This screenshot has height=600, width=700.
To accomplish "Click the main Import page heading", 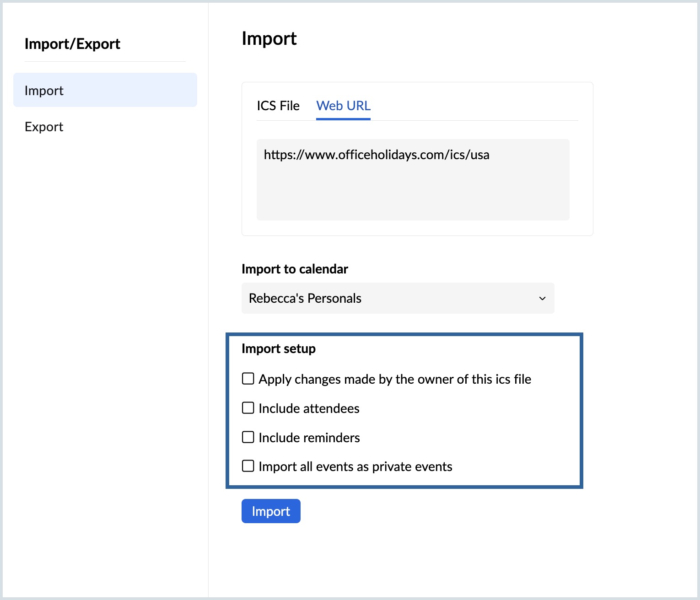I will [269, 38].
